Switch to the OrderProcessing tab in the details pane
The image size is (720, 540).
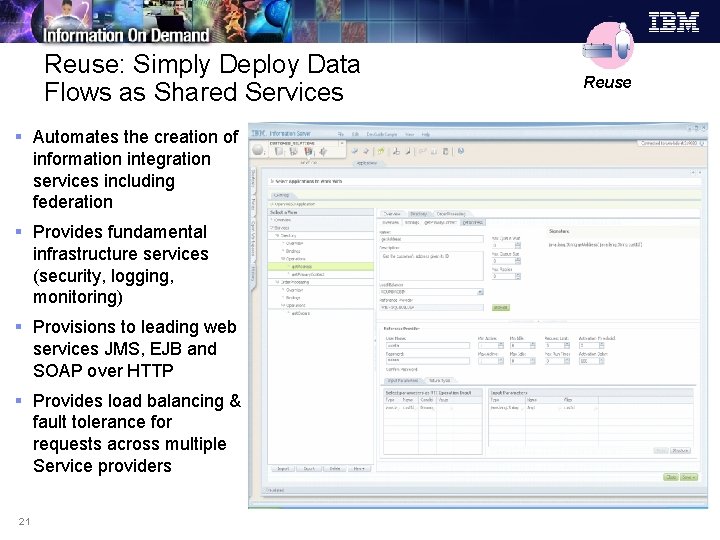coord(450,214)
